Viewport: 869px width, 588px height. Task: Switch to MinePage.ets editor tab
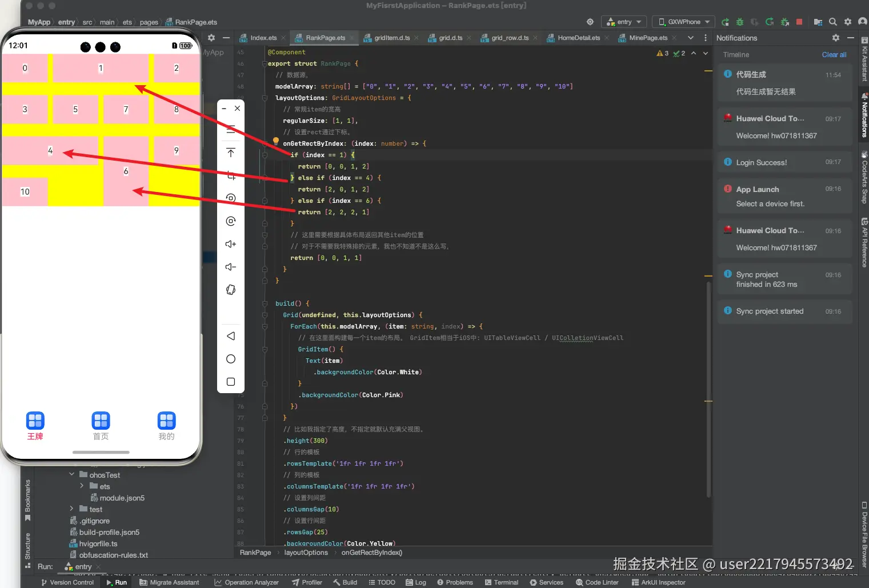(648, 38)
